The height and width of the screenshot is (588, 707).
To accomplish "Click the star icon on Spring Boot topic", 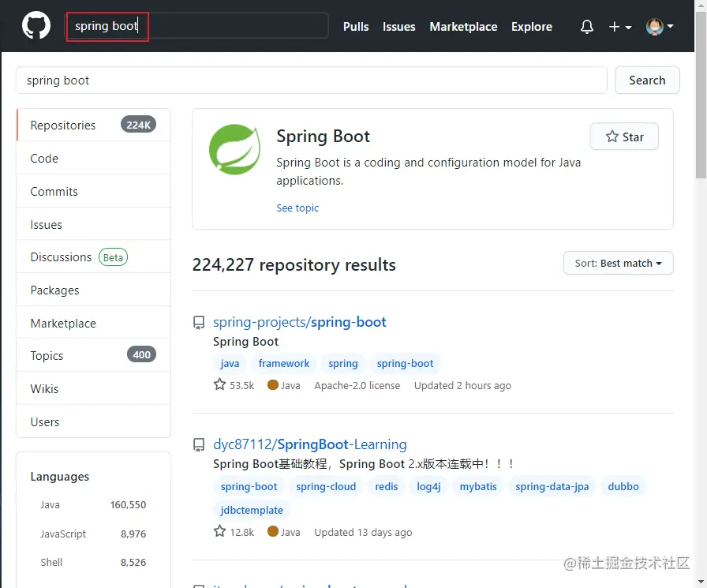I will click(x=612, y=137).
